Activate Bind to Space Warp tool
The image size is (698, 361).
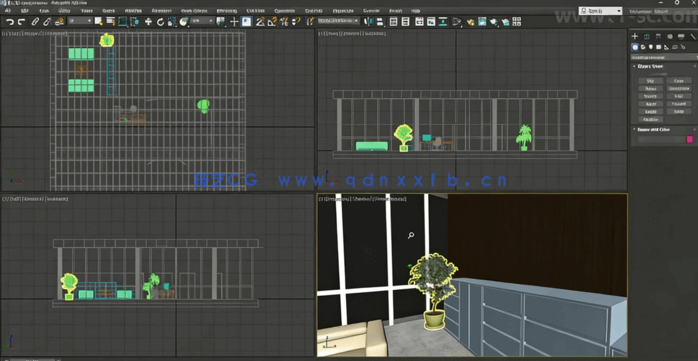[59, 21]
